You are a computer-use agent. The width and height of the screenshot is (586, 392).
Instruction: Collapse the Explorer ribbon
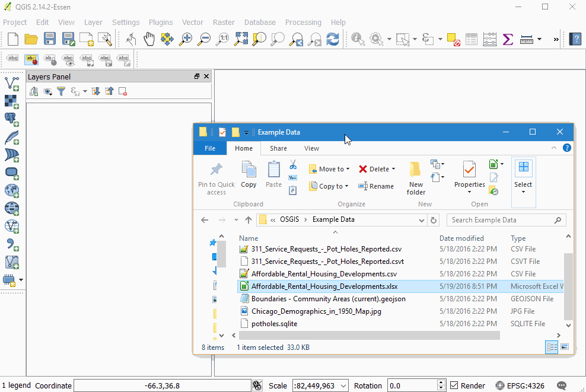tap(554, 148)
